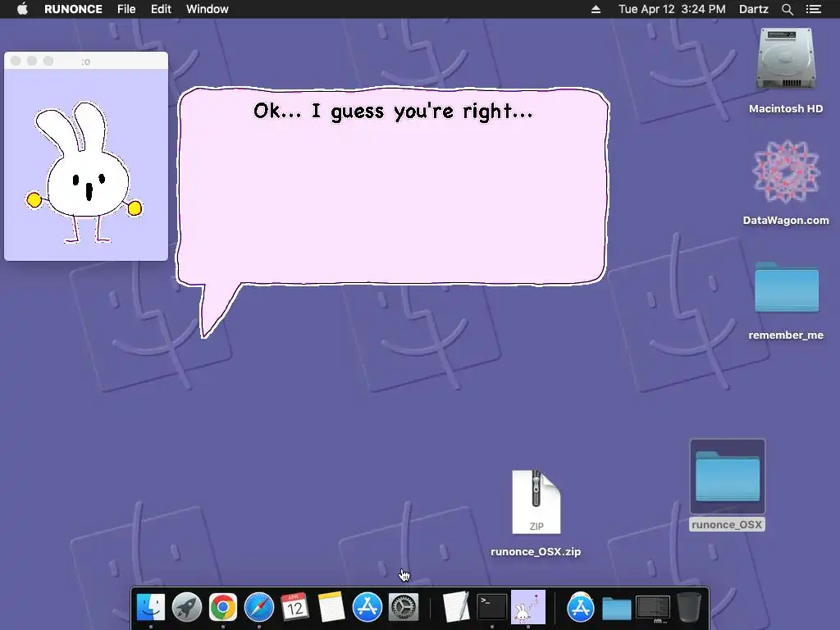
Task: Click the bunny window close button
Action: click(16, 61)
